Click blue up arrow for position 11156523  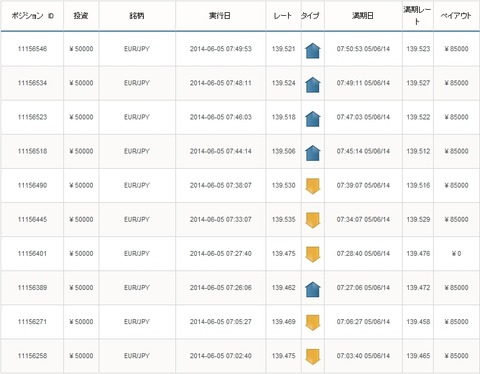[x=313, y=119]
